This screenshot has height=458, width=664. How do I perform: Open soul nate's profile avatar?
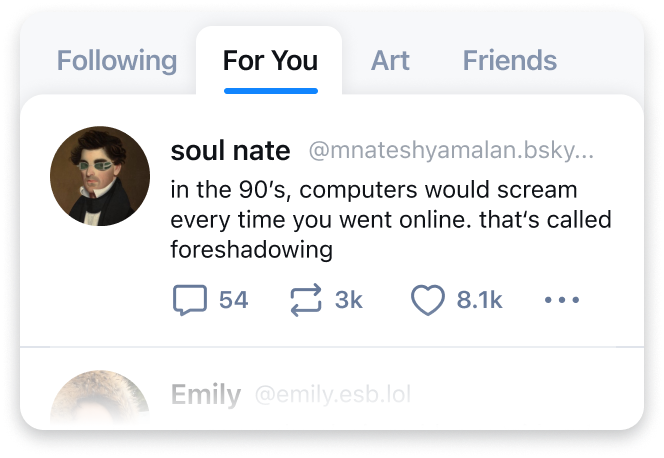(x=100, y=176)
